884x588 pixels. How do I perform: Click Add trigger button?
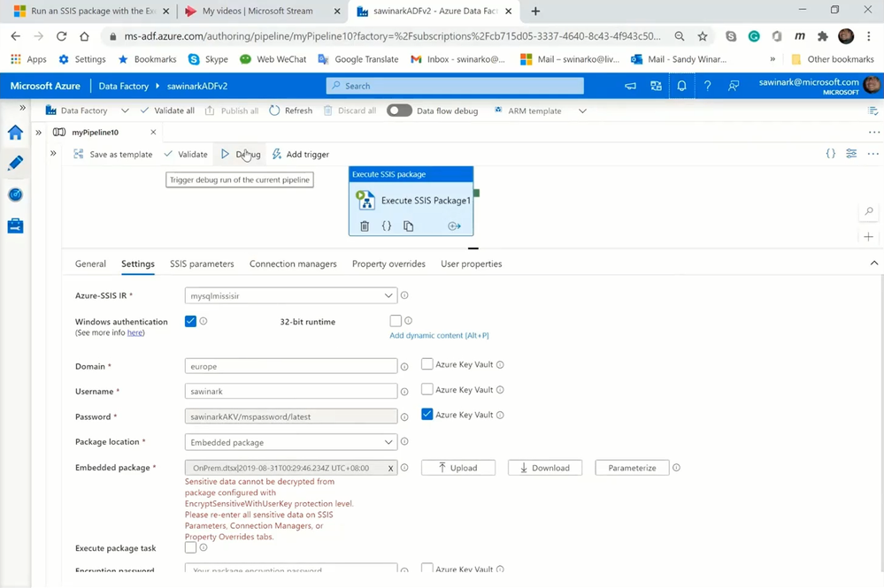pyautogui.click(x=301, y=154)
